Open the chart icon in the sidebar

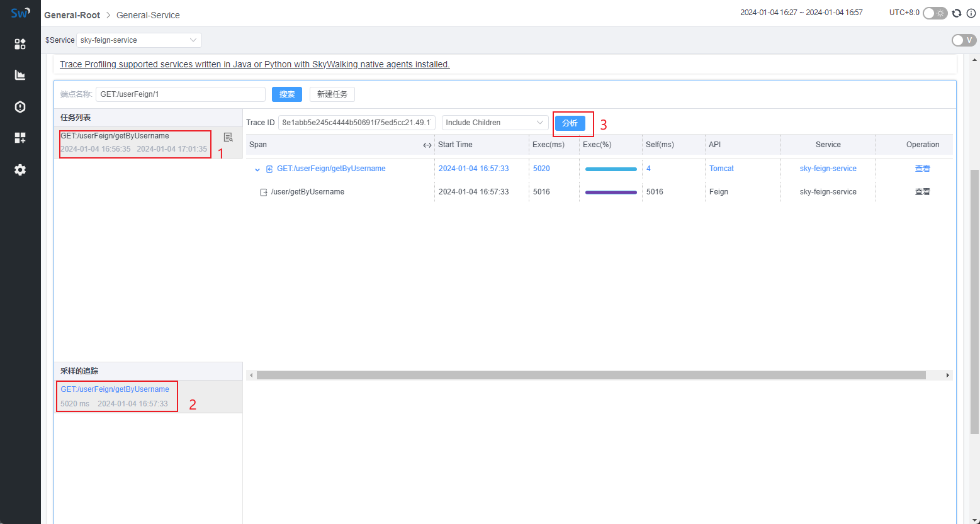(20, 75)
